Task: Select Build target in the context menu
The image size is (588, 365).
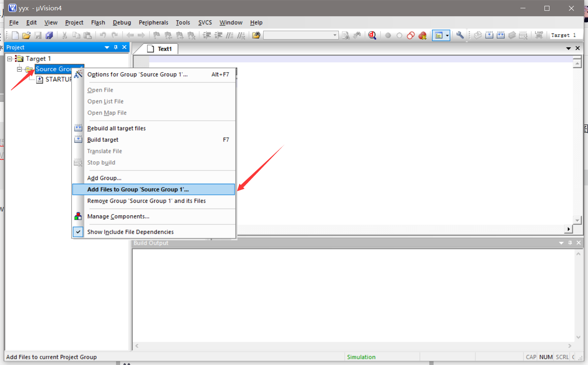Action: point(153,140)
